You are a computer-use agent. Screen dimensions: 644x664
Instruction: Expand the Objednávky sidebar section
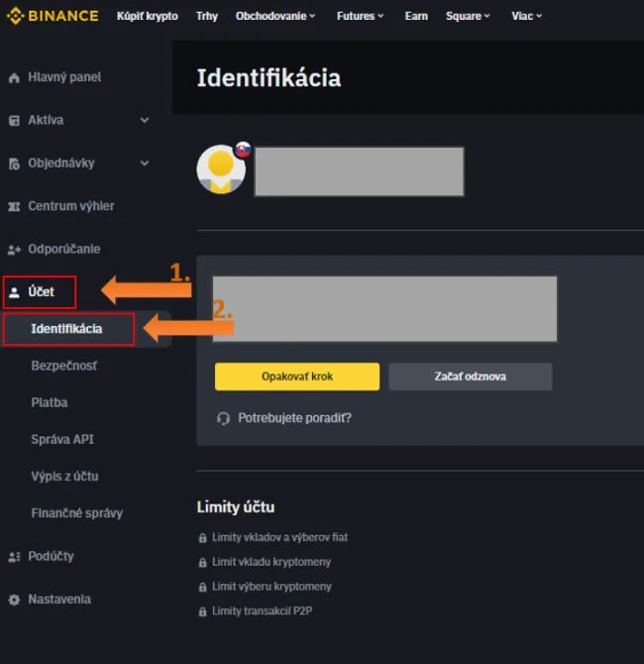145,164
